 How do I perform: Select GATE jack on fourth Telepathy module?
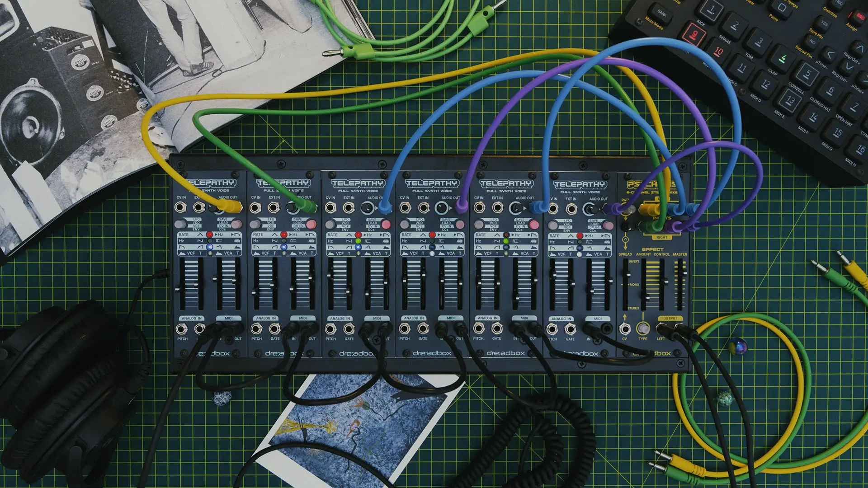423,328
